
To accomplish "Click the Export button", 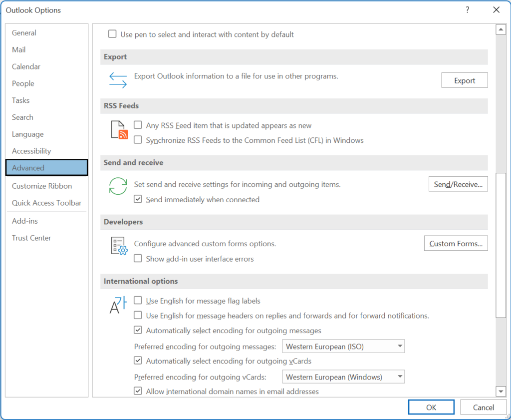I will point(464,80).
